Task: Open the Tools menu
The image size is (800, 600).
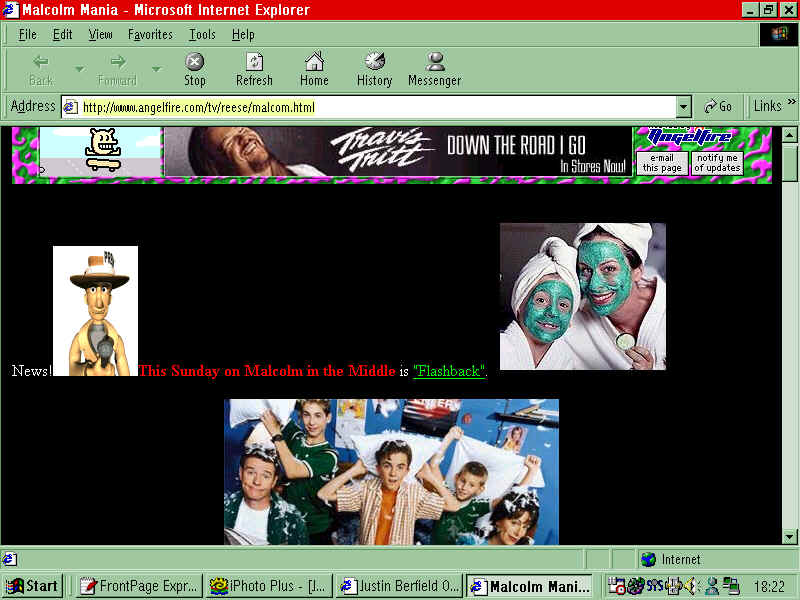Action: pyautogui.click(x=202, y=35)
